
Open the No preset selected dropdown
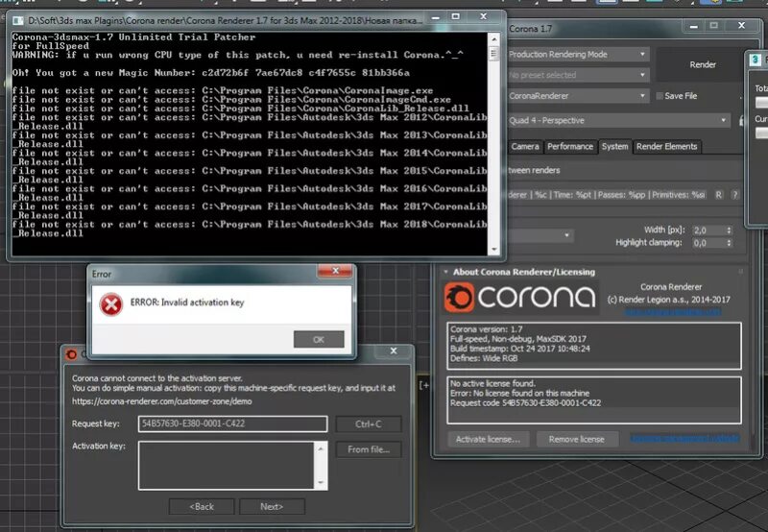click(577, 75)
